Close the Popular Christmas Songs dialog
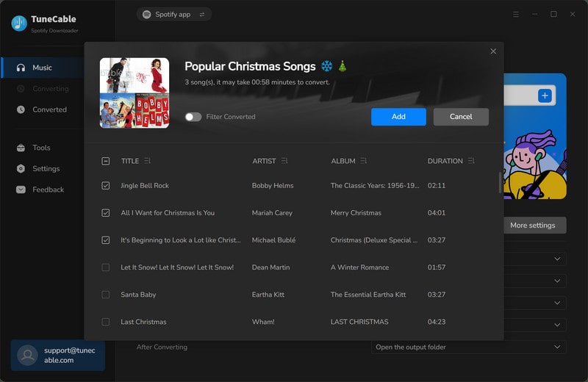 (493, 51)
